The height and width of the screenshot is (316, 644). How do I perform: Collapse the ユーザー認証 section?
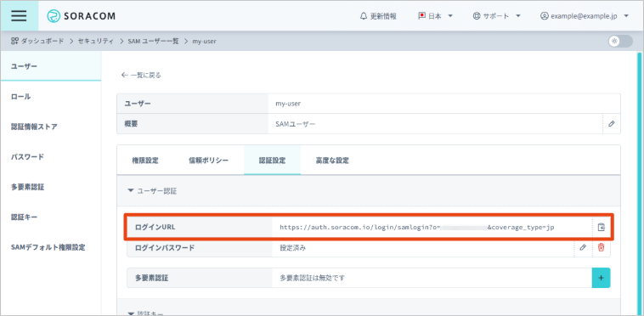pos(152,191)
